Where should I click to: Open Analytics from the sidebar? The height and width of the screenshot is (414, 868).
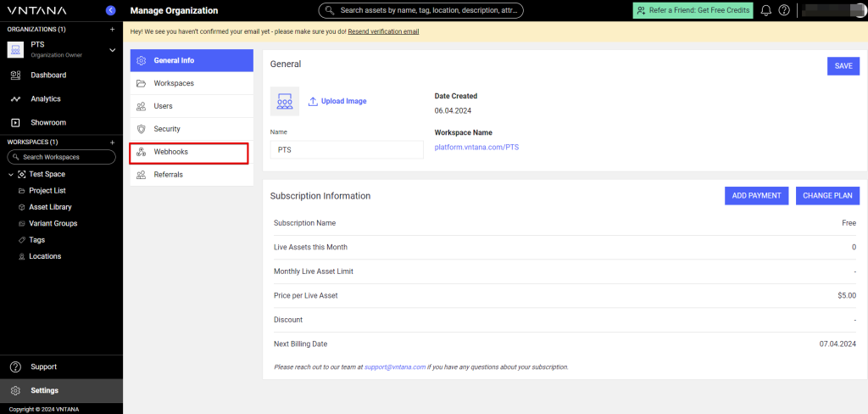(x=46, y=98)
